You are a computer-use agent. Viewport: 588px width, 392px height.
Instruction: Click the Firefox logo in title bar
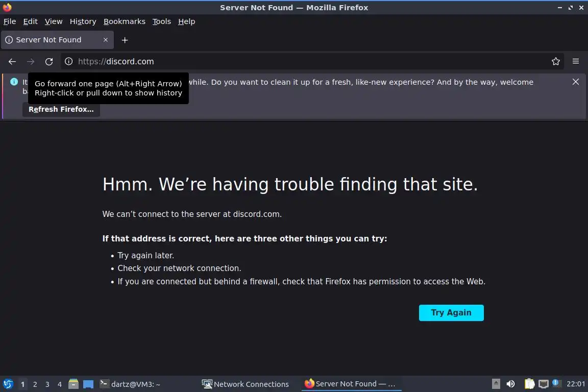pos(7,7)
